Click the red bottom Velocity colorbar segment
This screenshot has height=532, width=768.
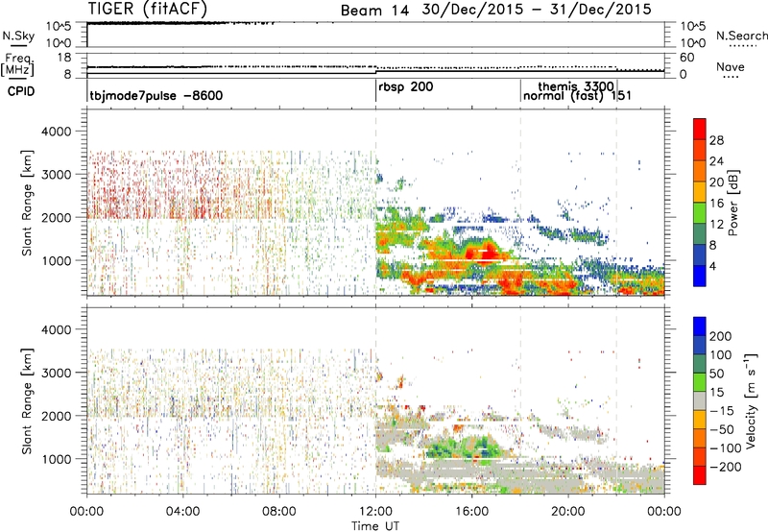[x=700, y=475]
